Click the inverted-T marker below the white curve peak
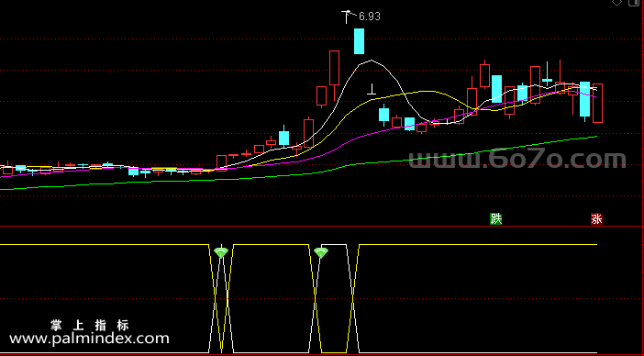Viewport: 644px width, 356px height. pyautogui.click(x=372, y=90)
